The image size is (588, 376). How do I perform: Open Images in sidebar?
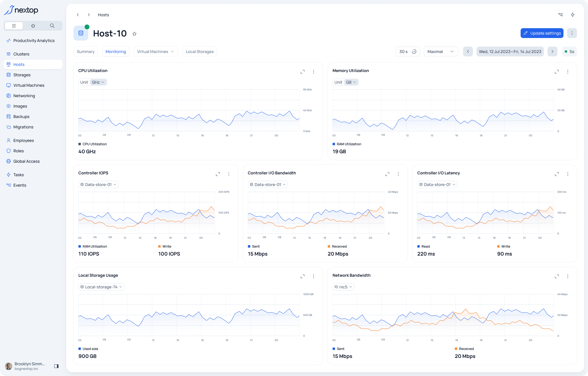tap(33, 106)
